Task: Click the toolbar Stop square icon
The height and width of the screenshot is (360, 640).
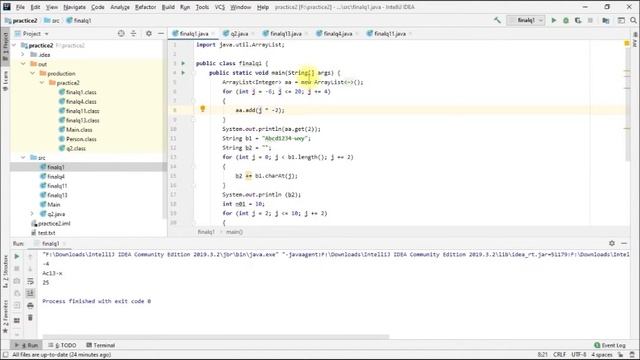Action: point(590,20)
